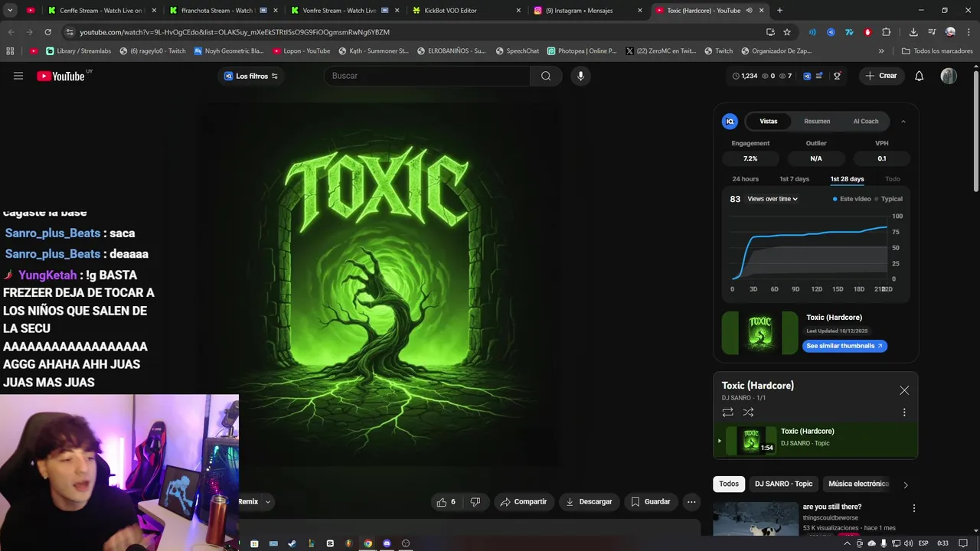This screenshot has height=551, width=980.
Task: Open Chrome tab search dropdown
Action: 10,11
